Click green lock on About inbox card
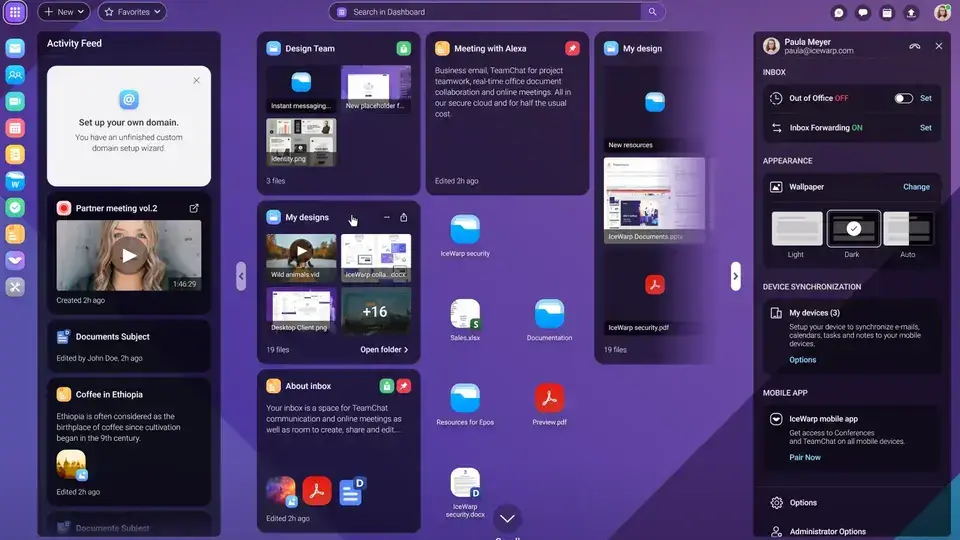The width and height of the screenshot is (960, 540). pyautogui.click(x=386, y=386)
